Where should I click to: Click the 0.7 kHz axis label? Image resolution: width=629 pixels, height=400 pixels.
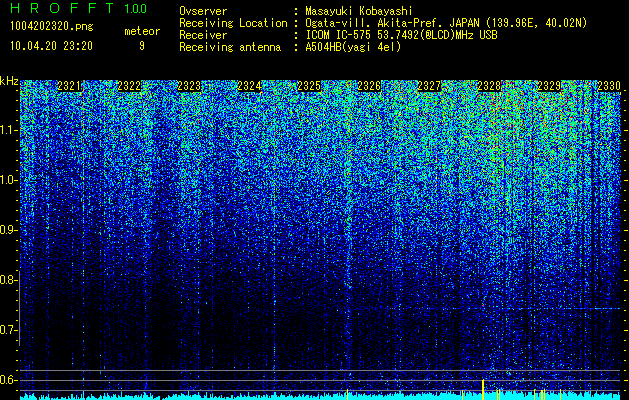coord(7,330)
